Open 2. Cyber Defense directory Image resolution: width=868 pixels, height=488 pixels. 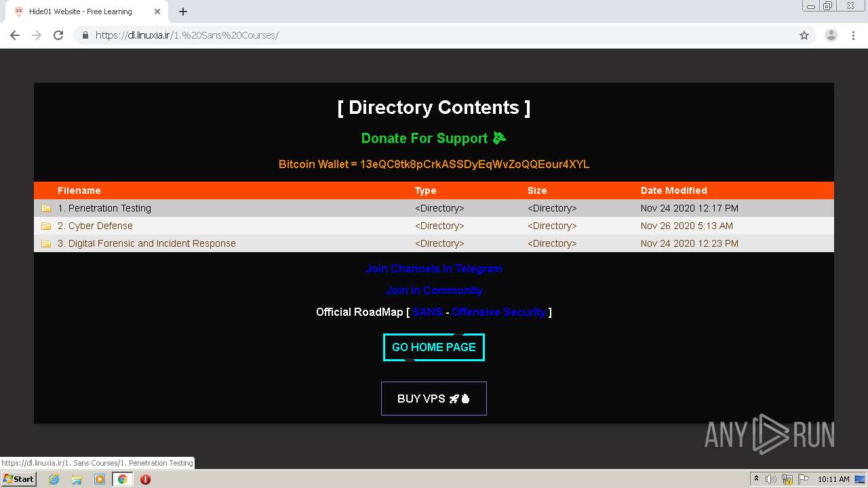click(x=95, y=226)
